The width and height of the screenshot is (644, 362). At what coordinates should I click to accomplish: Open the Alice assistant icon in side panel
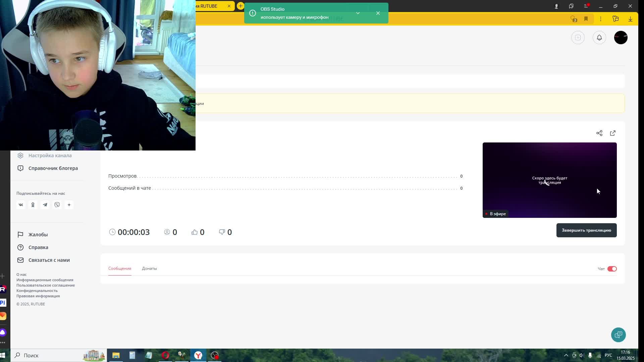(3, 333)
